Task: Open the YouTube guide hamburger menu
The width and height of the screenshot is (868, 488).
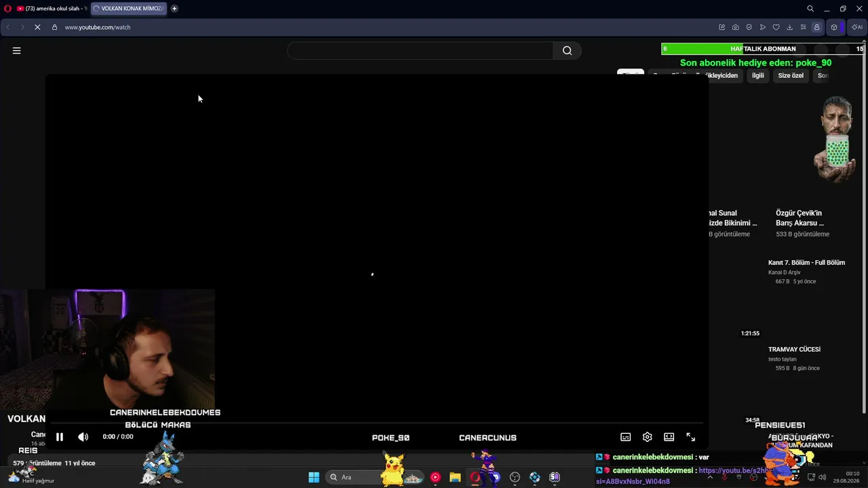Action: [17, 50]
